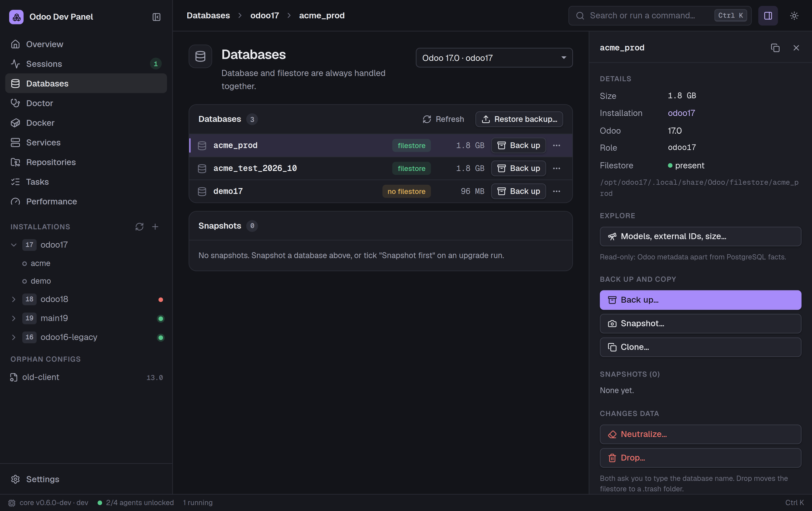Open the Overview page
This screenshot has height=511, width=812.
click(x=86, y=44)
